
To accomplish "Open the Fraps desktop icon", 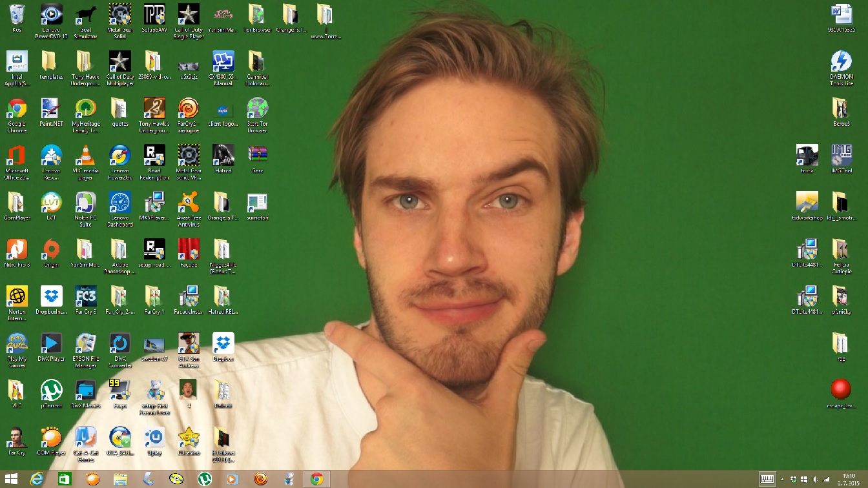I will pyautogui.click(x=119, y=390).
